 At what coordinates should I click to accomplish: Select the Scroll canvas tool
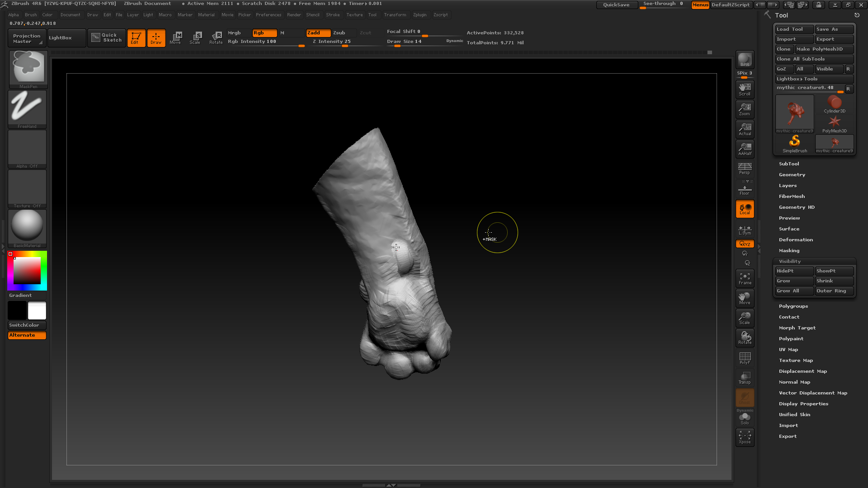tap(745, 89)
